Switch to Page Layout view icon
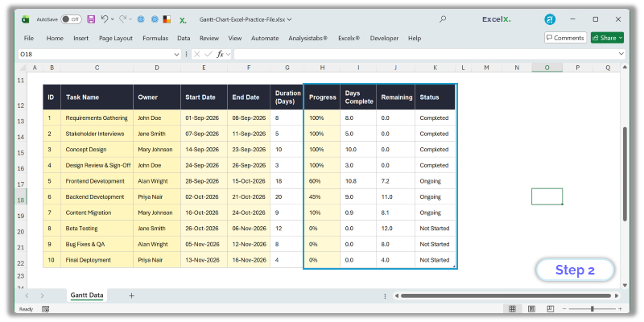Image resolution: width=644 pixels, height=322 pixels. coord(531,309)
